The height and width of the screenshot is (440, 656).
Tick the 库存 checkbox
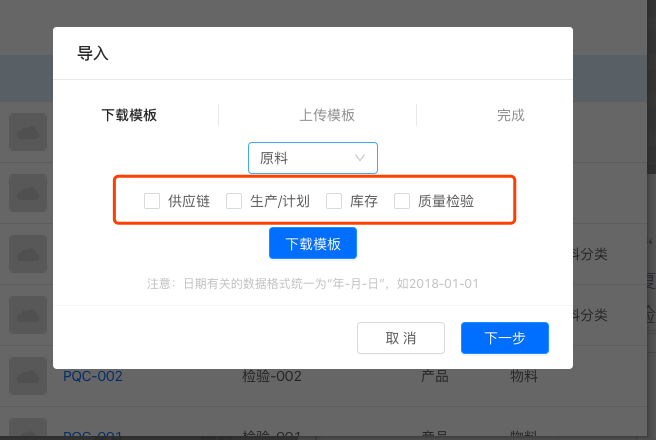click(334, 201)
